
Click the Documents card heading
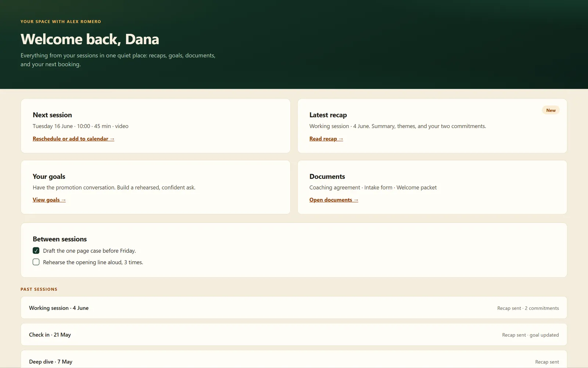(x=327, y=176)
